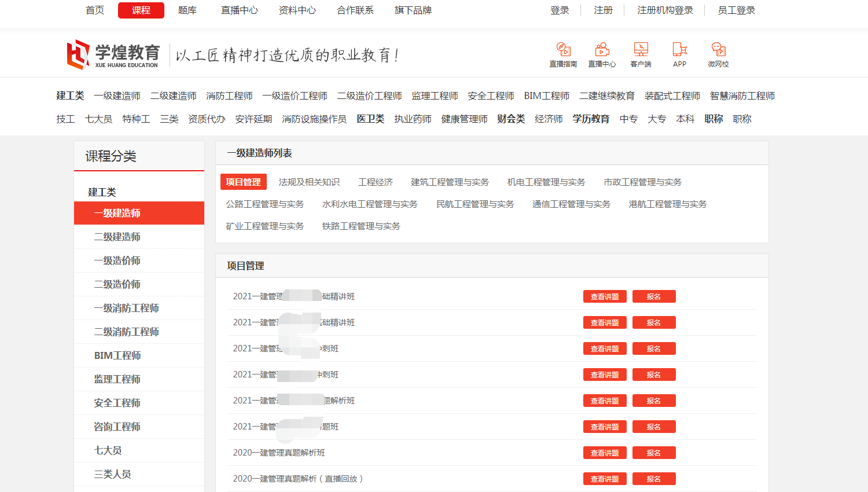Click 查看讲题 for 2020一建管理真题解析（直播回放）
The height and width of the screenshot is (492, 868).
pos(605,479)
